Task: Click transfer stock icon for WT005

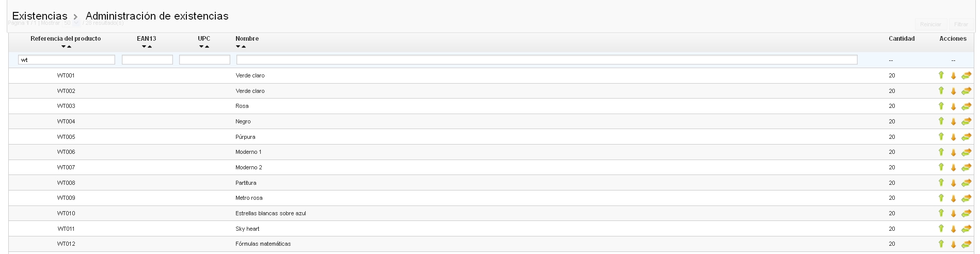Action: pos(966,137)
